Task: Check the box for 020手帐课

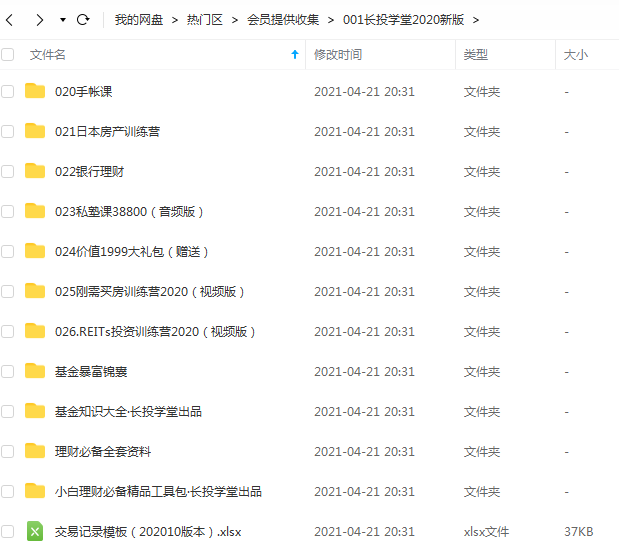Action: (x=8, y=92)
